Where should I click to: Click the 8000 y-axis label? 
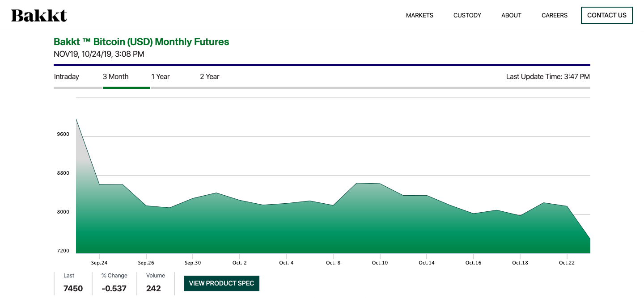pos(63,212)
